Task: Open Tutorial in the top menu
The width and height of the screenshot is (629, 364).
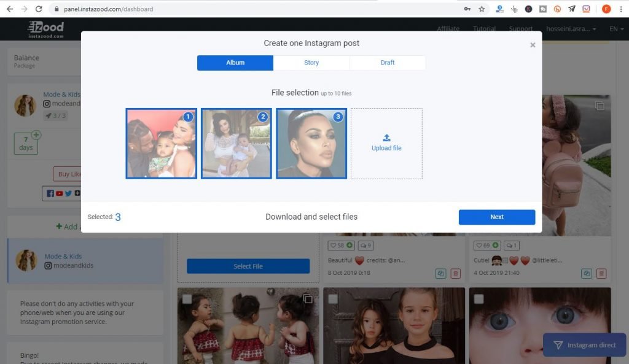Action: (x=484, y=29)
